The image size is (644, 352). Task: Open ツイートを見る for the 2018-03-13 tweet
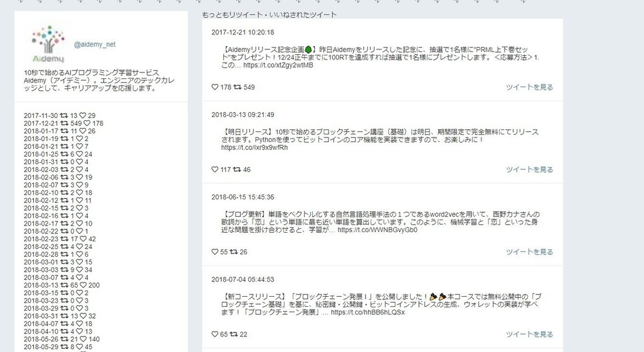[529, 170]
